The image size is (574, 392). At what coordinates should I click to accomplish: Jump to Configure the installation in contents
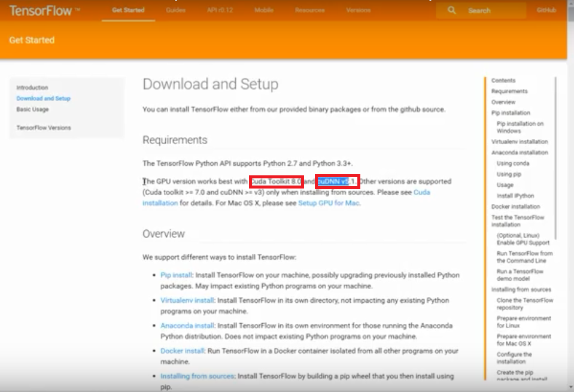tap(514, 358)
